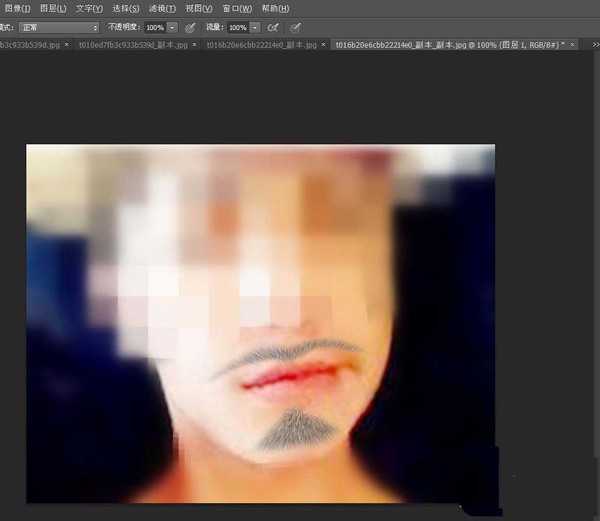Open the 窗口(W) window menu
This screenshot has height=521, width=600.
pos(237,8)
